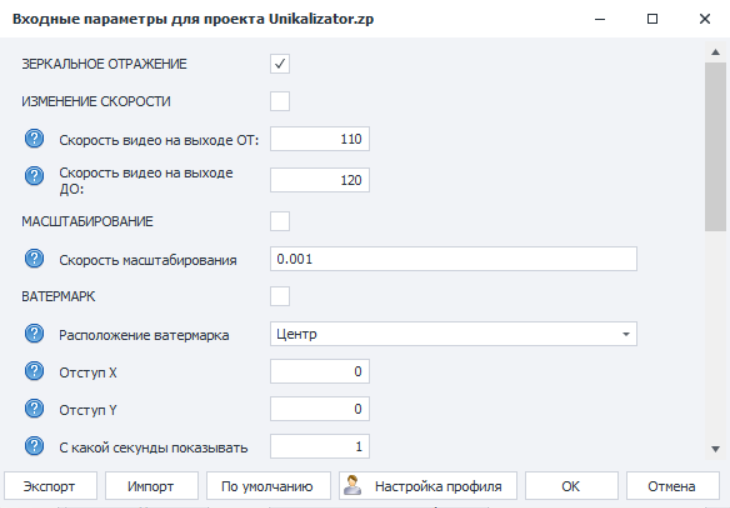Click help icon for Скорость масштабирования

(33, 259)
